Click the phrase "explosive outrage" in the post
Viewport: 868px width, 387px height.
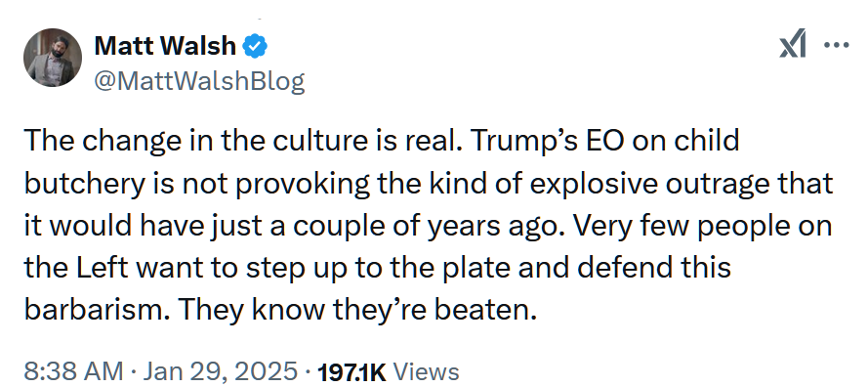pos(650,184)
